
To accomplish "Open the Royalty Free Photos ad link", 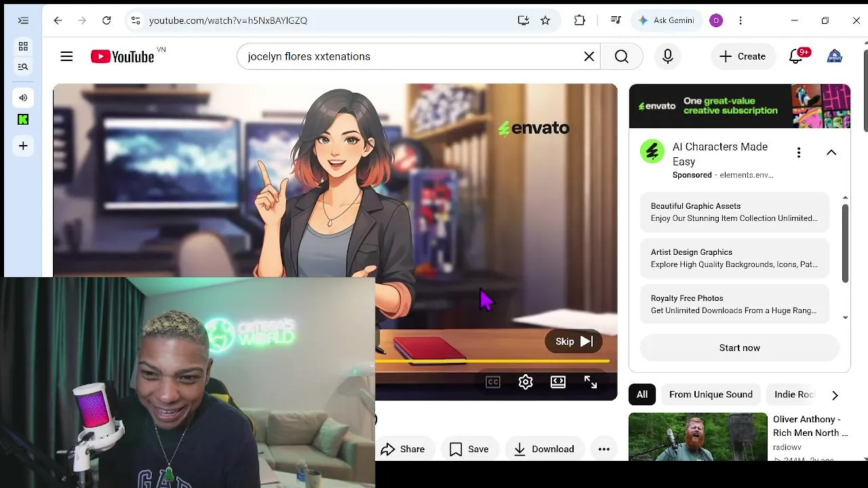I will pyautogui.click(x=734, y=304).
